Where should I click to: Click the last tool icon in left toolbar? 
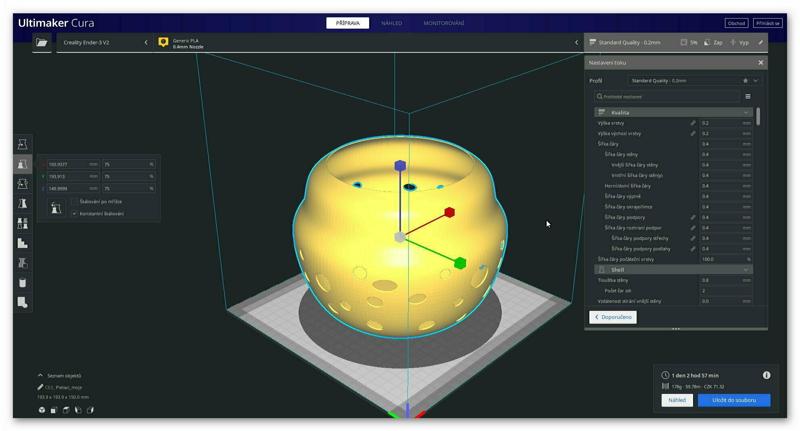pos(22,302)
